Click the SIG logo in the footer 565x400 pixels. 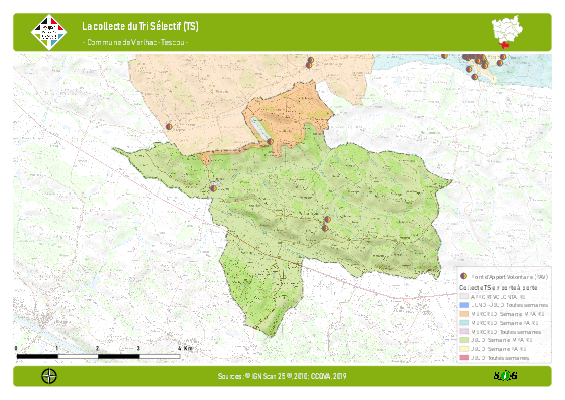[505, 376]
